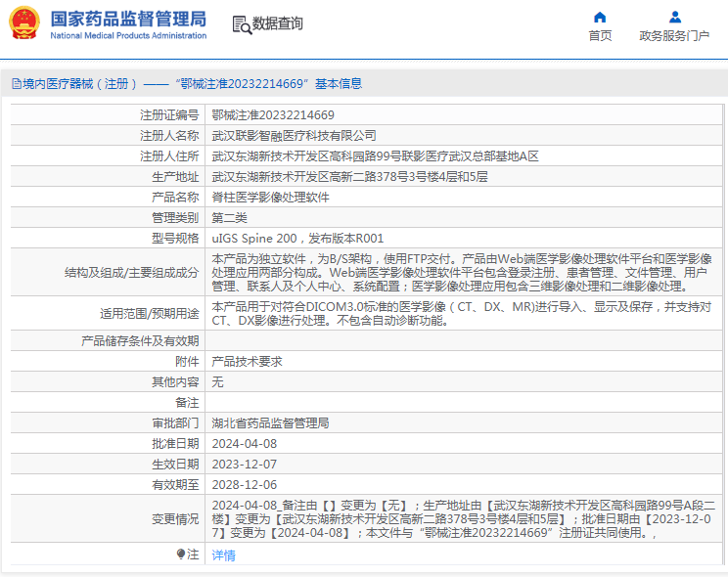Select model uIGS Spine 200 value

coord(297,238)
